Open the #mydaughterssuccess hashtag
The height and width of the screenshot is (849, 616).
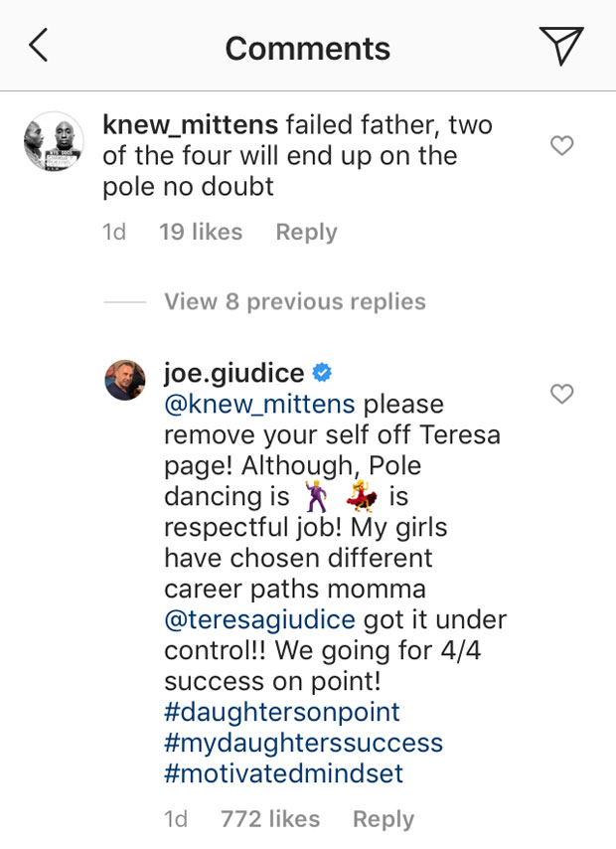tap(303, 743)
